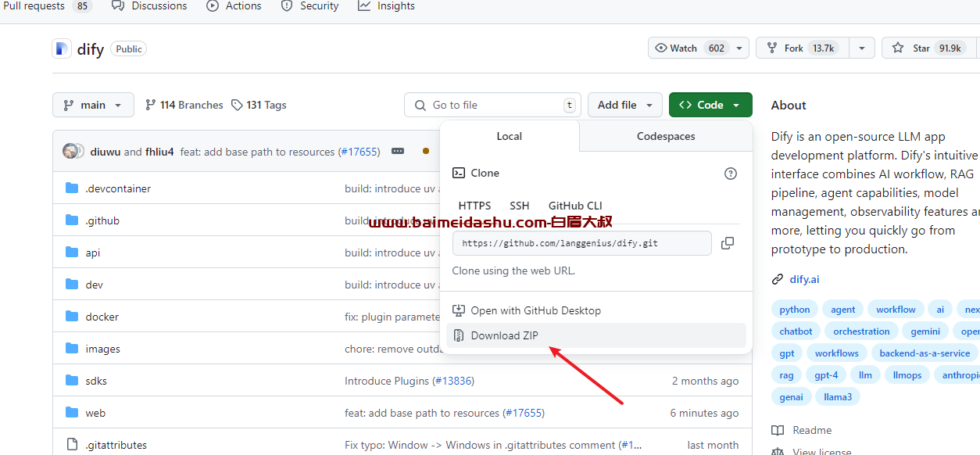Viewport: 980px width, 455px height.
Task: Open the Insights tab
Action: 386,5
